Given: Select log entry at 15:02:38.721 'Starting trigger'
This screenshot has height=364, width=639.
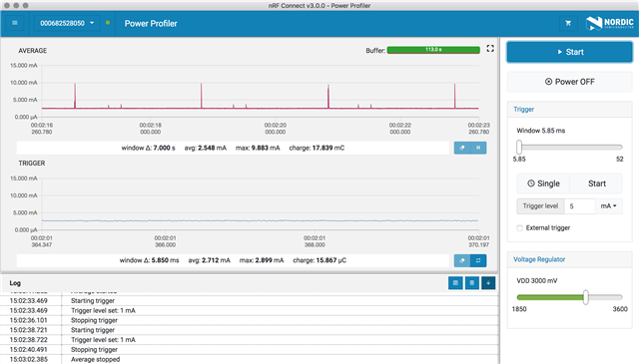Looking at the screenshot, I should 249,330.
